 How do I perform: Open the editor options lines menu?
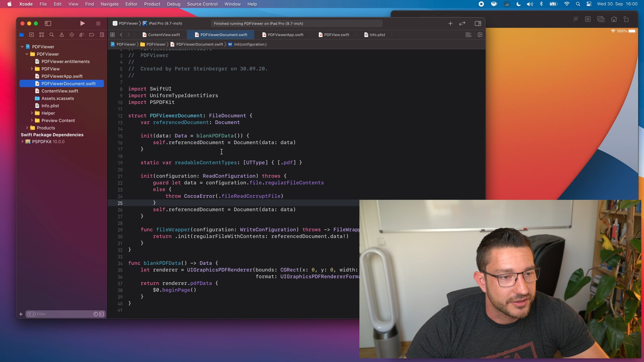[469, 35]
